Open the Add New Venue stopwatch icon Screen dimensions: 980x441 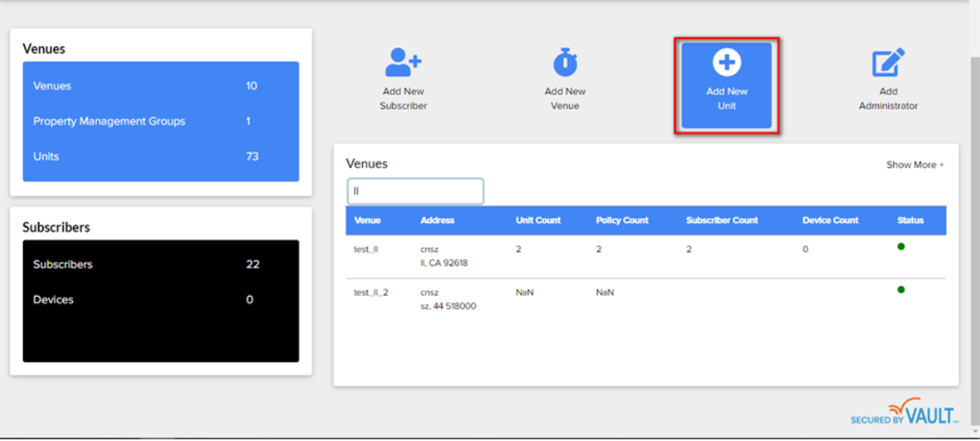565,63
